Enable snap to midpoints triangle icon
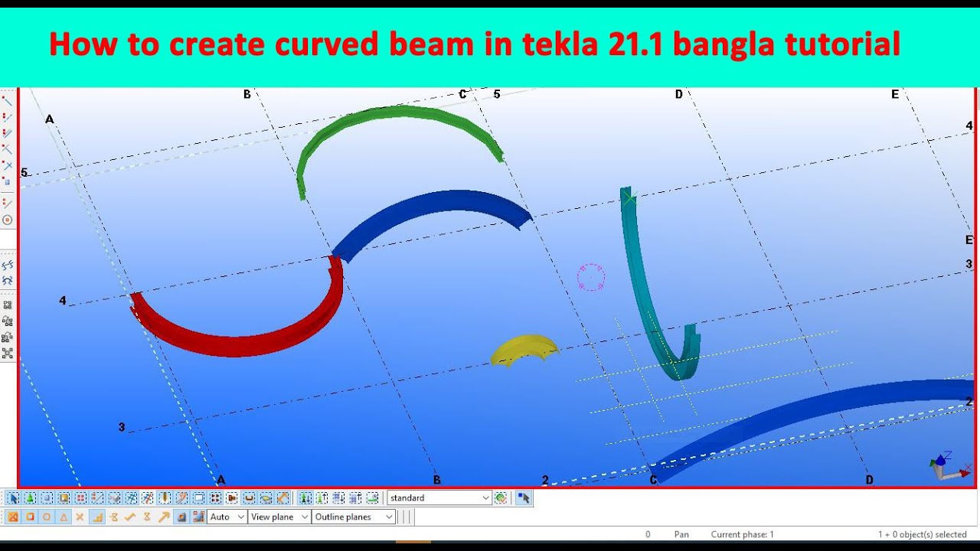 tap(64, 517)
